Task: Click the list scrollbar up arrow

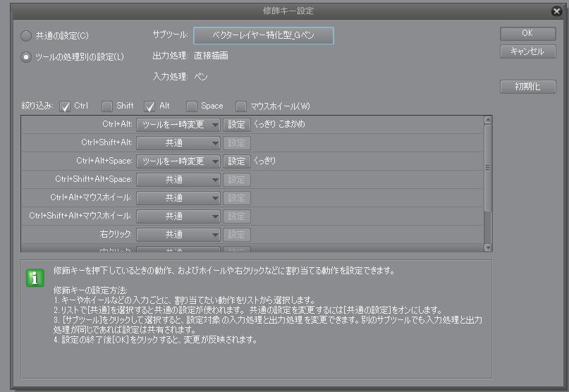Action: 488,121
